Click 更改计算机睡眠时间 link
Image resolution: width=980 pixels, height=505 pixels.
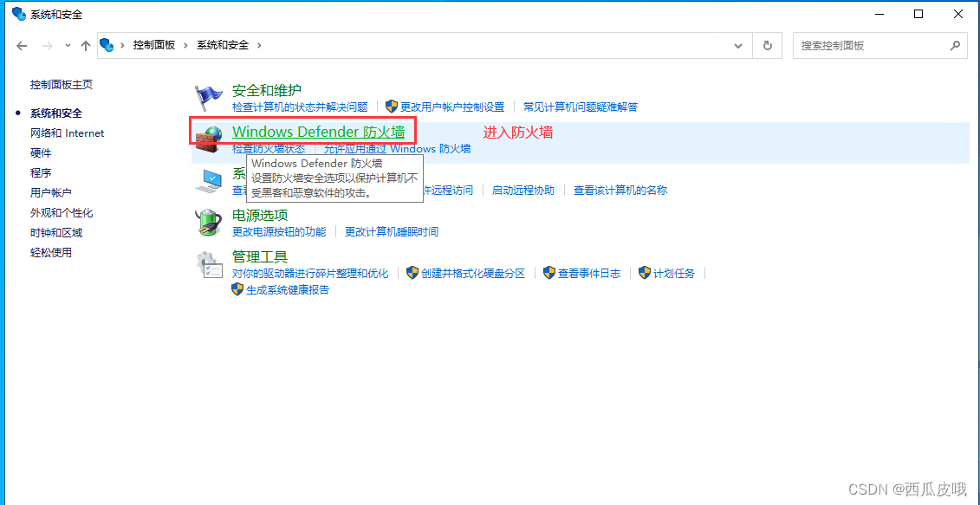coord(392,232)
